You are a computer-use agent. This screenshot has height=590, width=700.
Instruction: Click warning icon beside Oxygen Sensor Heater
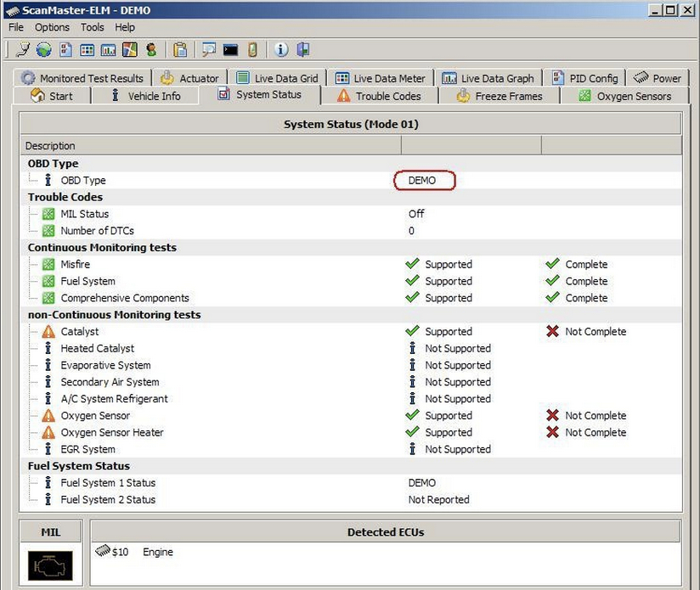click(x=48, y=433)
